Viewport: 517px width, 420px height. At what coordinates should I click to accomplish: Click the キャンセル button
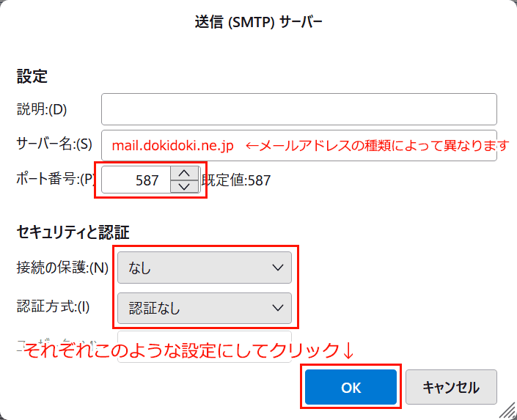coord(451,387)
